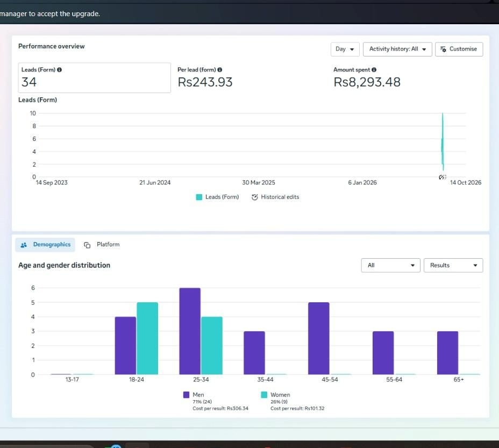
Task: Expand the Results metric dropdown
Action: (x=453, y=265)
